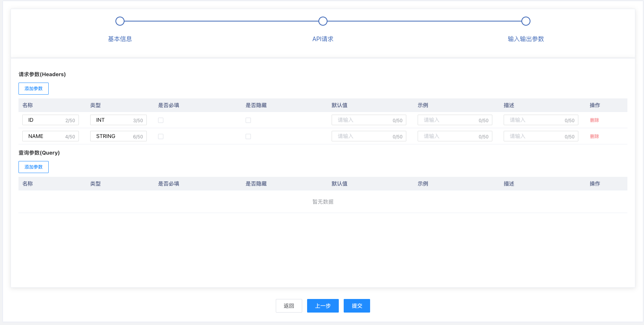This screenshot has height=325, width=644.
Task: Enable 是否必填 checkbox for NAME row
Action: 161,136
